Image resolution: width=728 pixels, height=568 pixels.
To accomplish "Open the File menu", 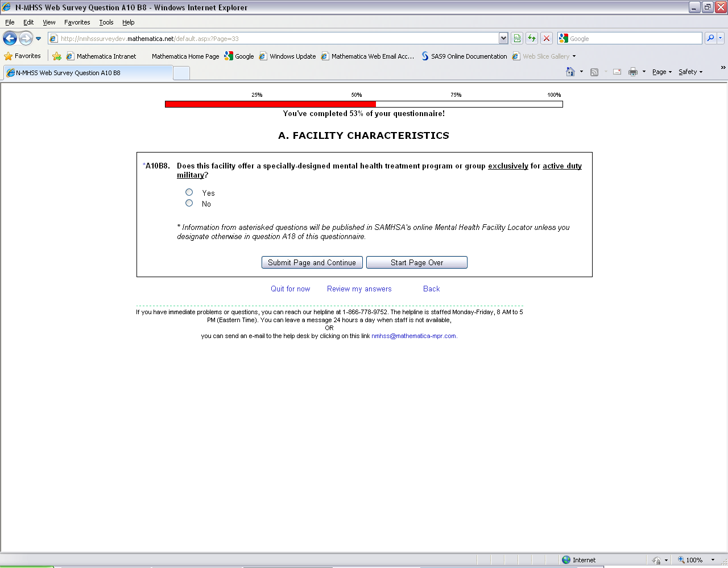I will point(10,22).
